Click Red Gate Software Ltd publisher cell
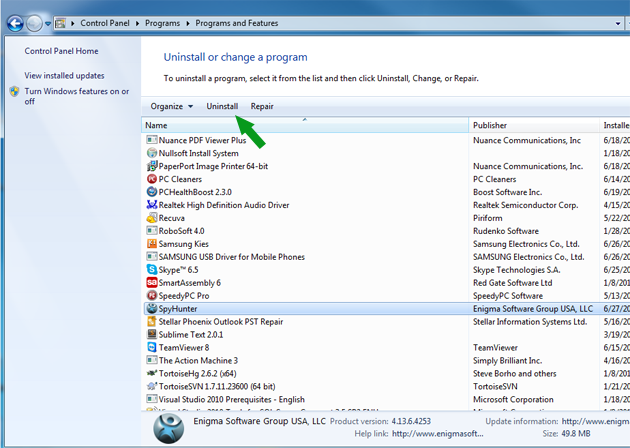Image resolution: width=630 pixels, height=448 pixels. (x=513, y=283)
